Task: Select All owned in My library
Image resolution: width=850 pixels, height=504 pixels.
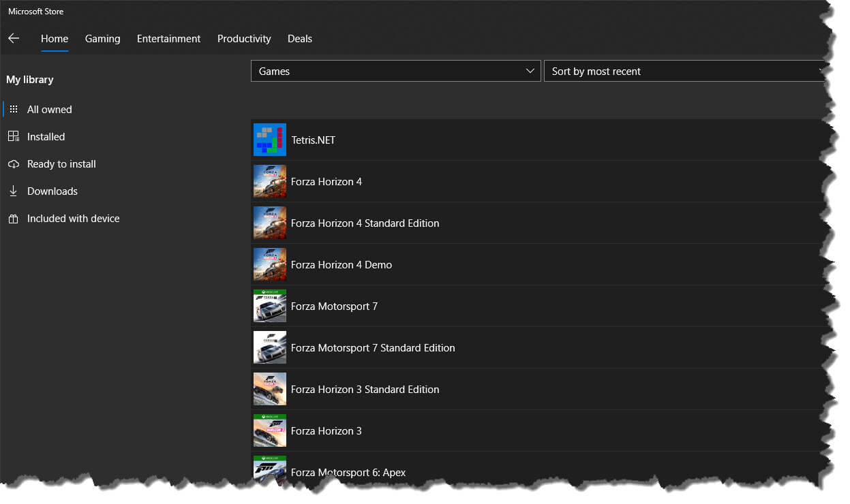Action: click(x=50, y=109)
